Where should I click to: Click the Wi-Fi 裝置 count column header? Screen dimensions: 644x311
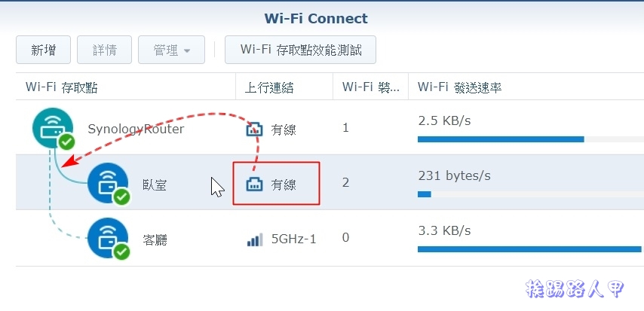(x=370, y=87)
